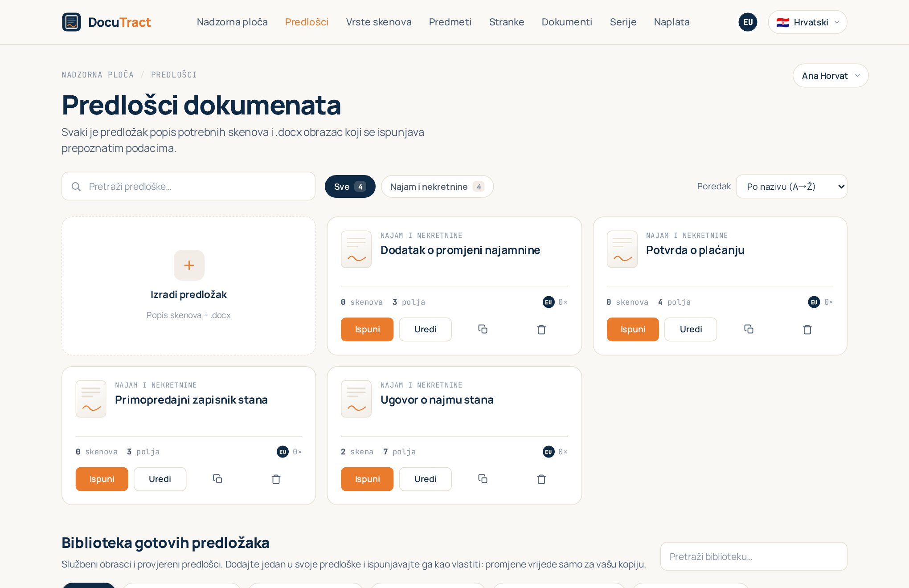Delete the Dodatak o promjeni najamnine template
909x588 pixels.
tap(541, 329)
